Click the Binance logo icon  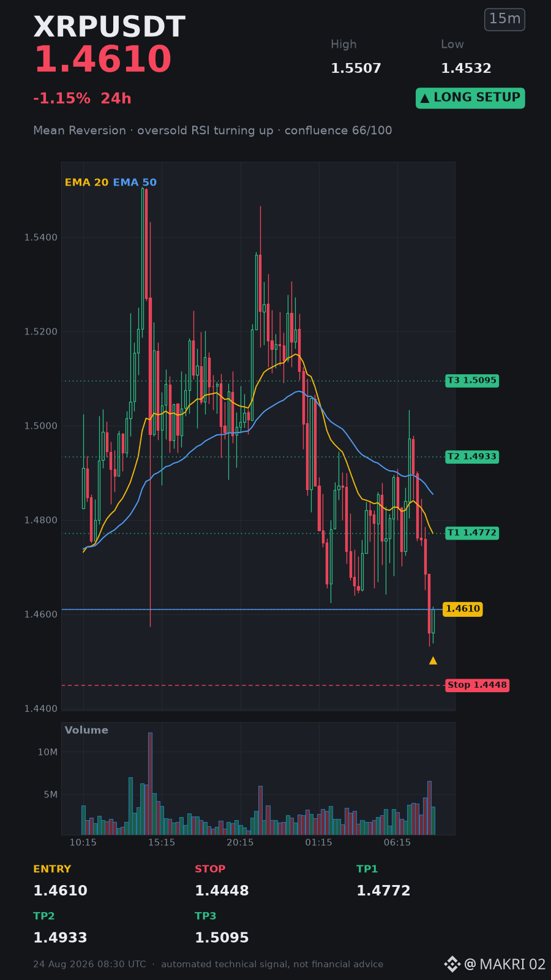[452, 964]
